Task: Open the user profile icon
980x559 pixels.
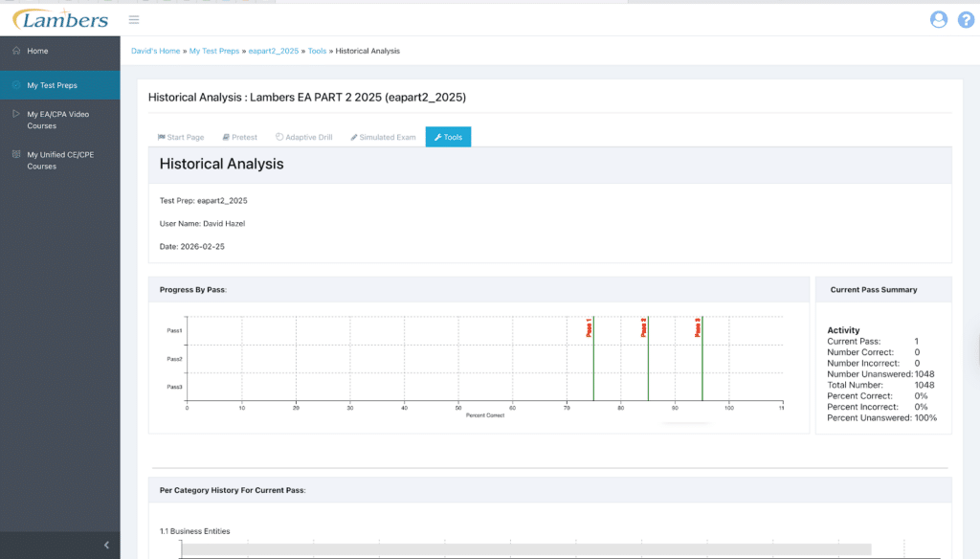Action: pos(938,19)
